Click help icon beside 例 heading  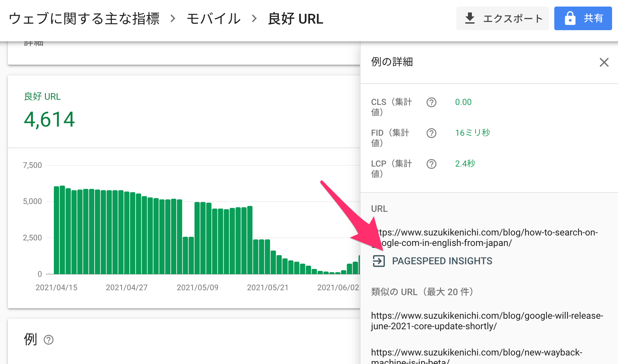[x=49, y=340]
